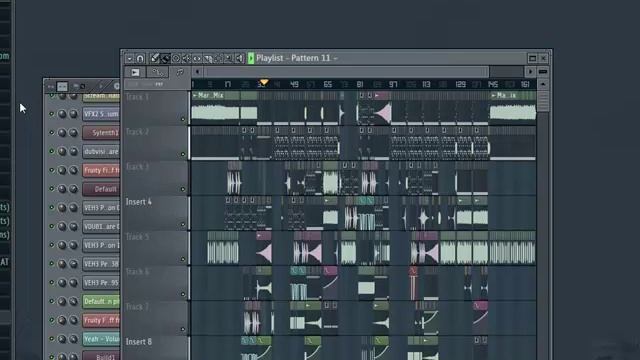The width and height of the screenshot is (640, 360).
Task: Select the Track 5 header label
Action: [x=137, y=237]
